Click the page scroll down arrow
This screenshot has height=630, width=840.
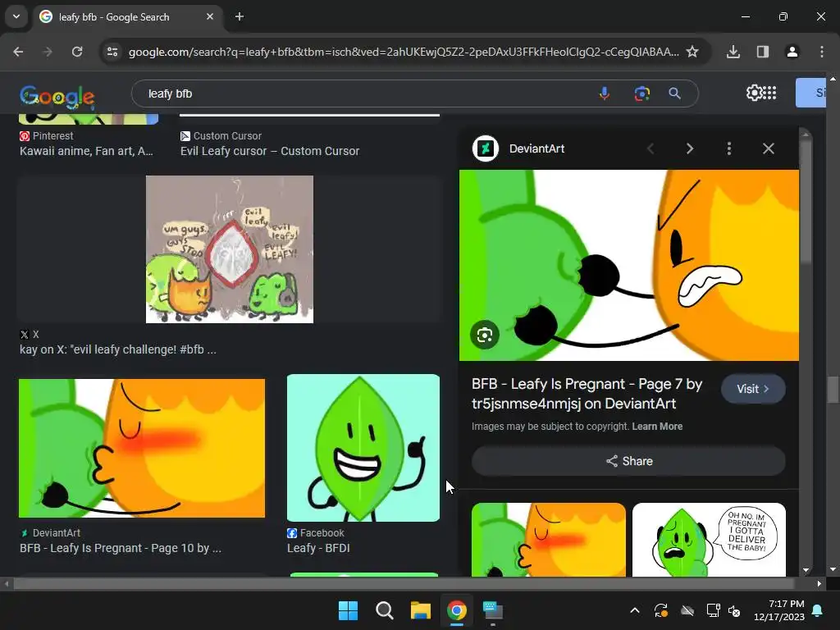833,569
